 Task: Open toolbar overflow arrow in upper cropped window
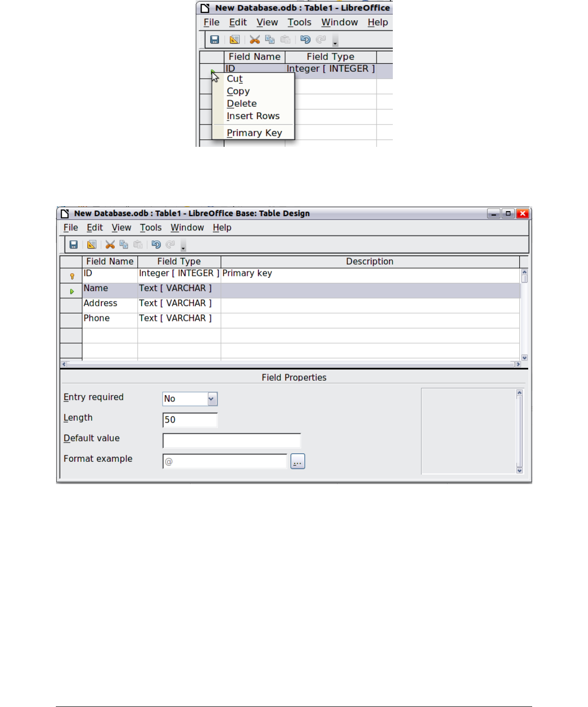tap(335, 41)
